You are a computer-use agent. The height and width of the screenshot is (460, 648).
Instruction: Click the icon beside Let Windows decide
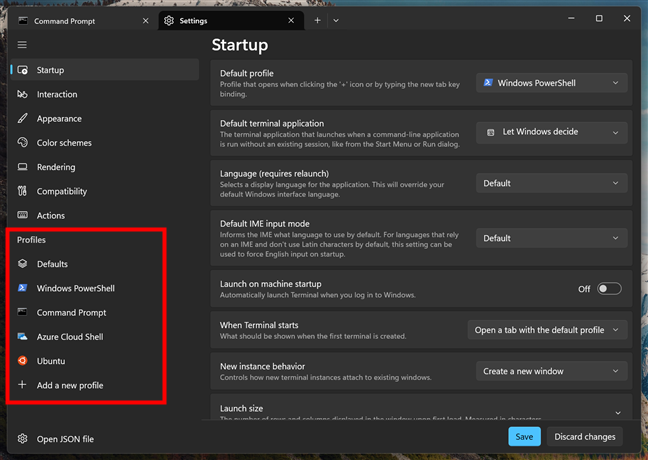pyautogui.click(x=491, y=132)
